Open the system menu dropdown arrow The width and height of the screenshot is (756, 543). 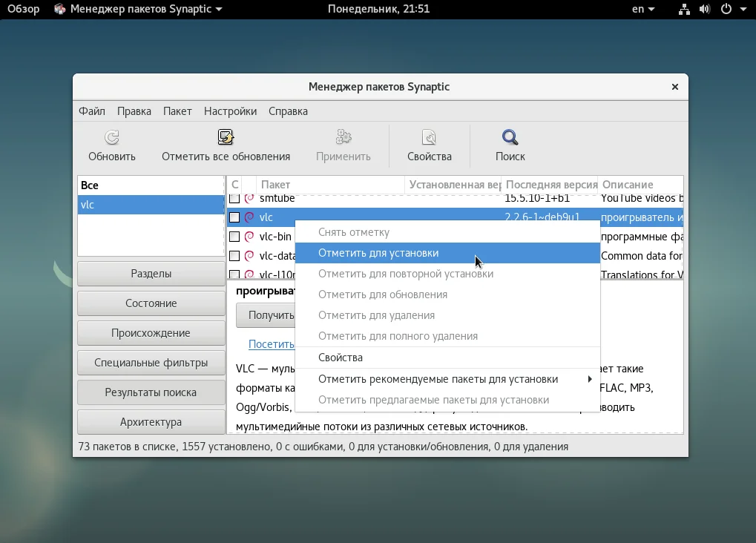[x=743, y=9]
